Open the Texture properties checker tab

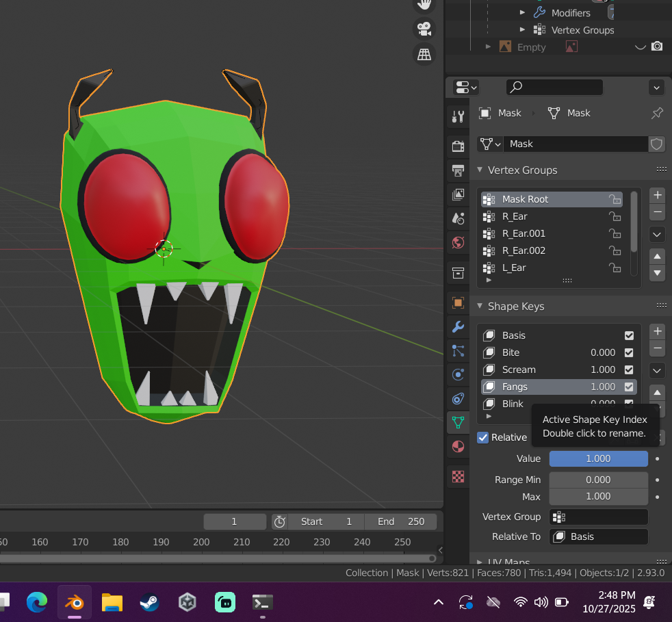[x=458, y=476]
